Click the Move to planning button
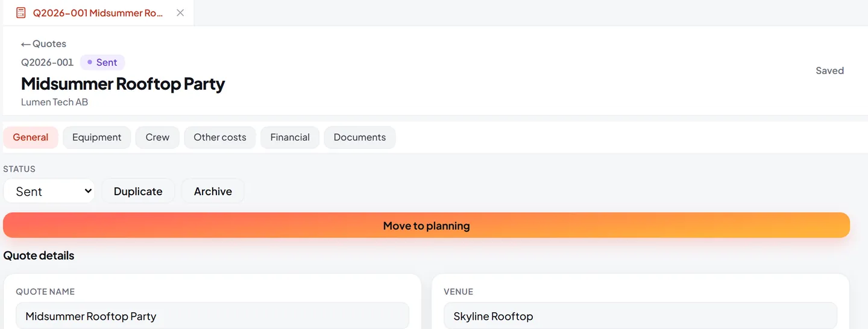868x329 pixels. [x=427, y=225]
